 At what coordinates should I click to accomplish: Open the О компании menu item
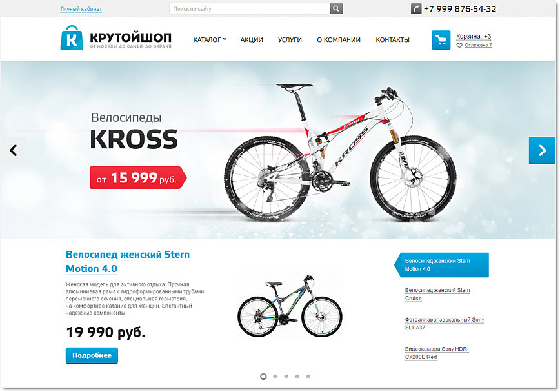point(339,39)
